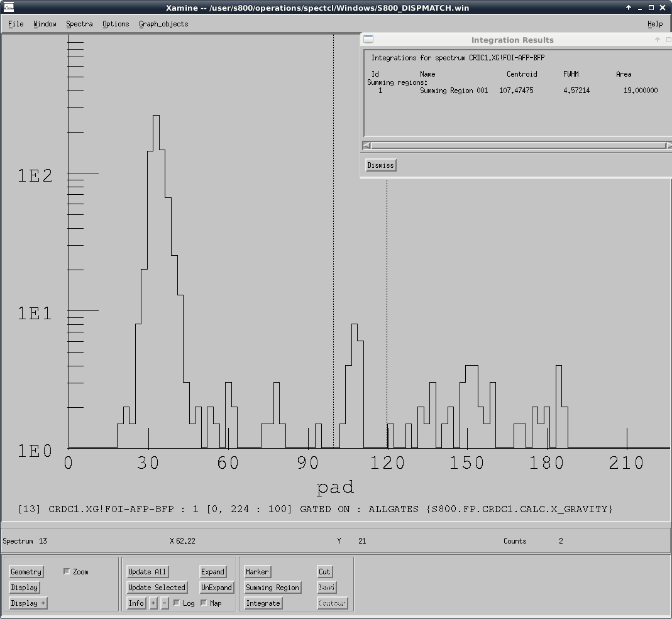Click the Integration Results horizontal scrollbar
The width and height of the screenshot is (672, 619).
[517, 146]
